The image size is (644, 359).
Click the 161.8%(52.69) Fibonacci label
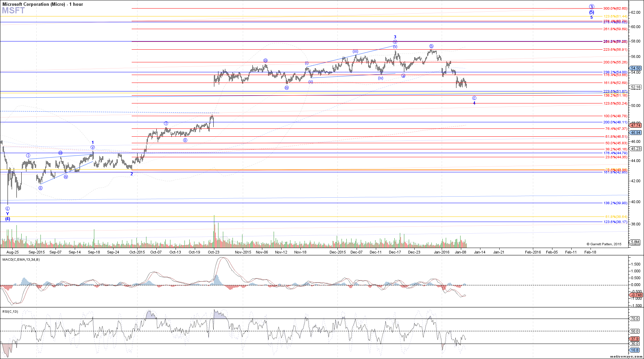point(615,83)
